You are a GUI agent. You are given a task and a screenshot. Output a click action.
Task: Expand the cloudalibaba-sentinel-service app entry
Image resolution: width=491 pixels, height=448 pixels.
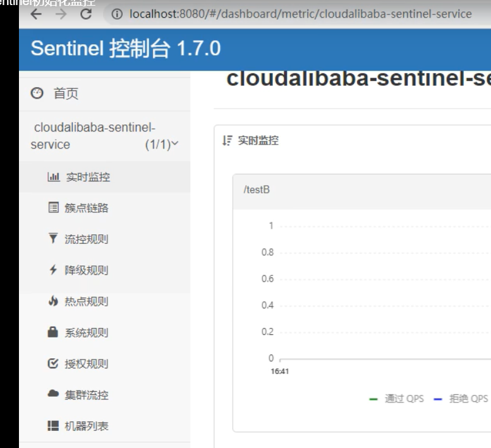pos(105,136)
